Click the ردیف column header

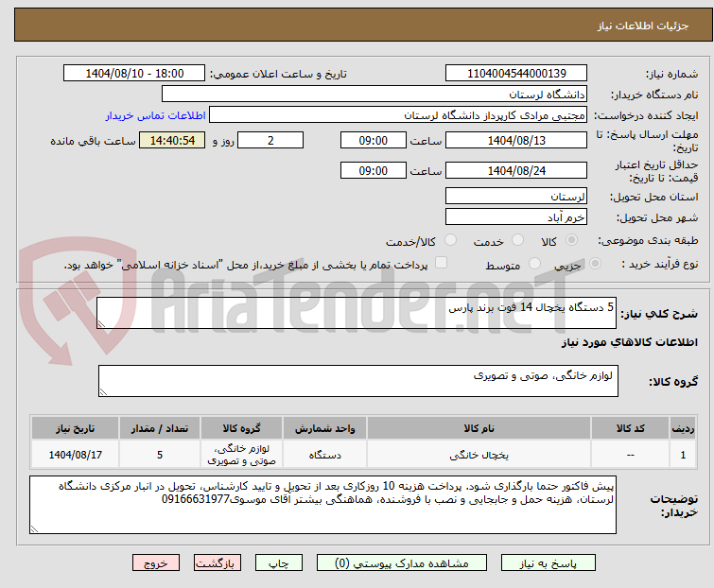(683, 428)
